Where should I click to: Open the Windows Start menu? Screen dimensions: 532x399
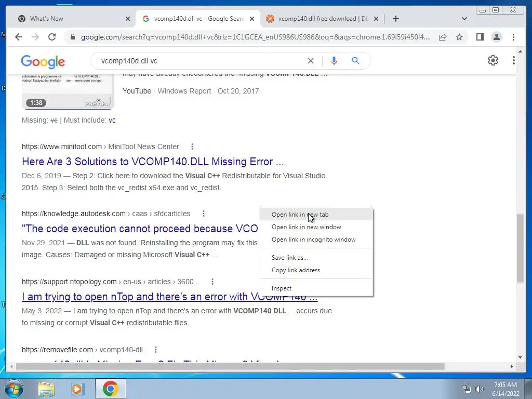14,389
